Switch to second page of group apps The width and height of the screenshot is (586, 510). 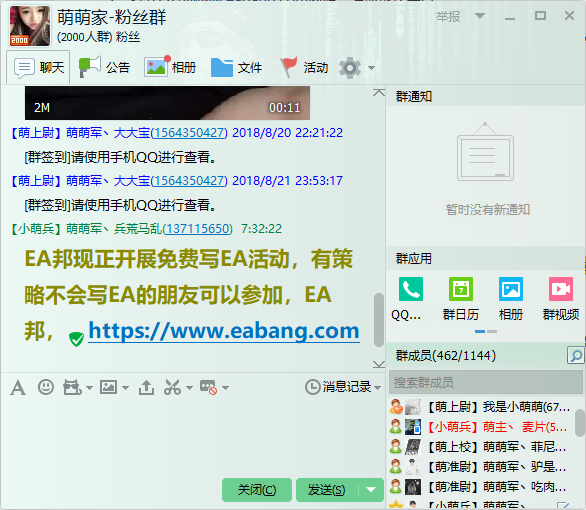[x=492, y=331]
